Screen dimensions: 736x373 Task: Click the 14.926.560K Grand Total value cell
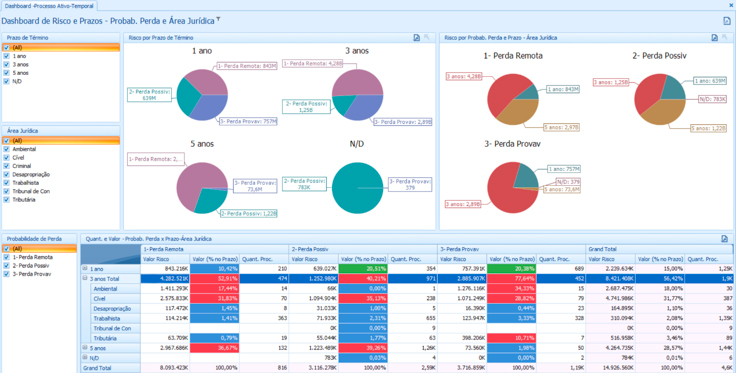(x=610, y=368)
